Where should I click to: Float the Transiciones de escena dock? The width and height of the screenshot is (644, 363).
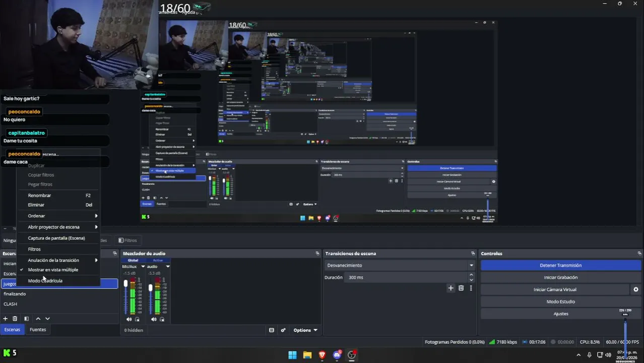tap(473, 254)
